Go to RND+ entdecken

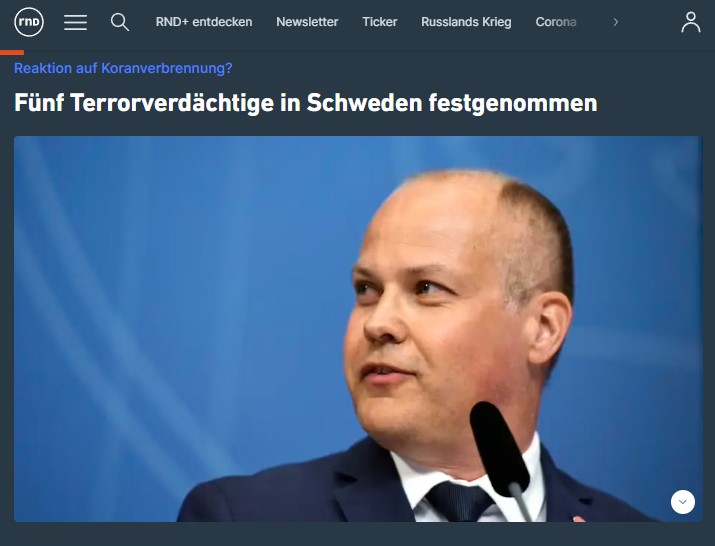pyautogui.click(x=204, y=22)
